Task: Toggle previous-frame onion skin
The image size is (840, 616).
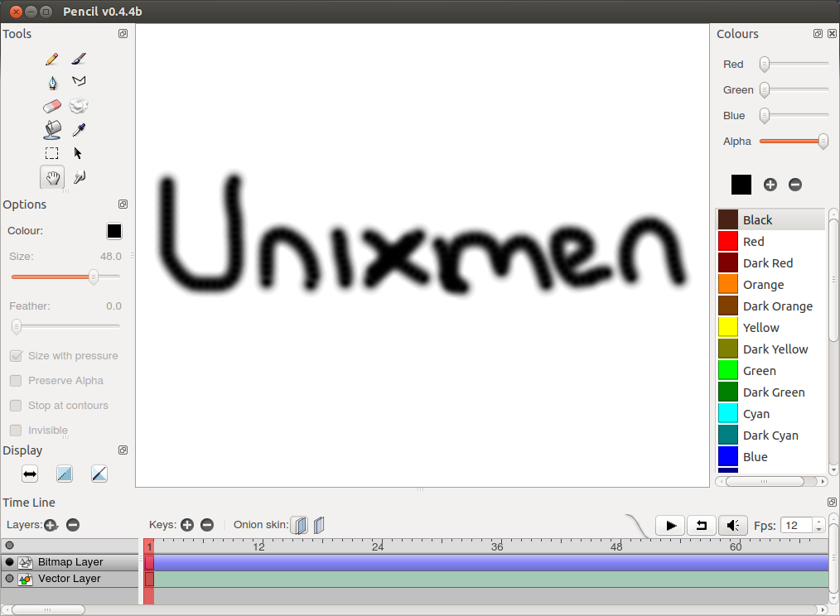Action: coord(301,525)
